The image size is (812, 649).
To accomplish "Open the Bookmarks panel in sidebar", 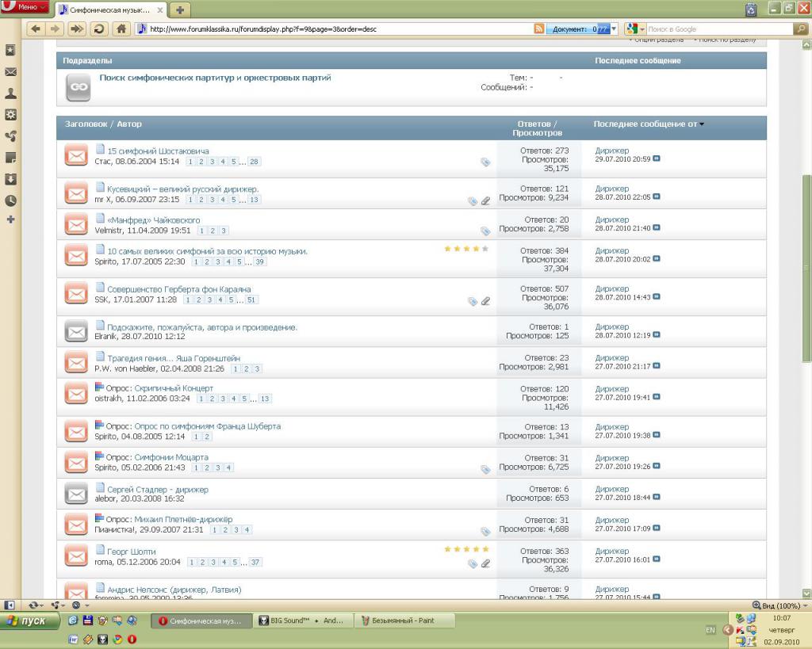I will click(10, 50).
